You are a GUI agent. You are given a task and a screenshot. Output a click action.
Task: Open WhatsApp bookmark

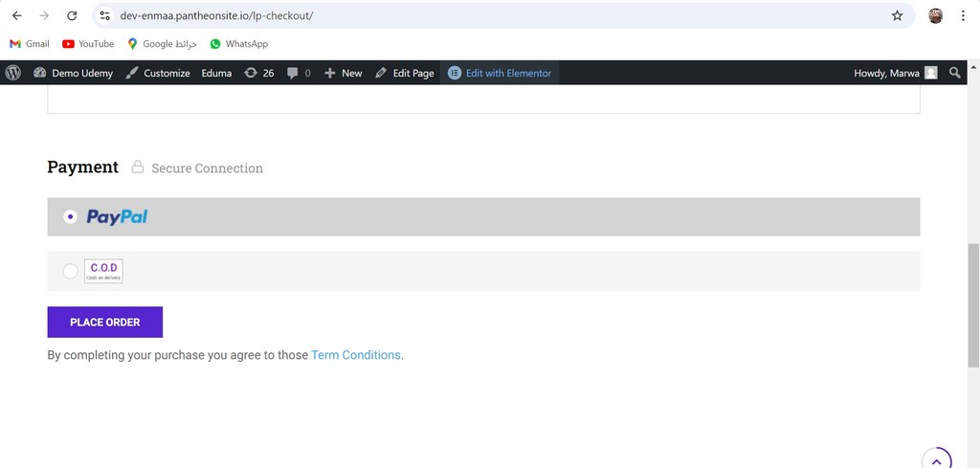pyautogui.click(x=238, y=44)
